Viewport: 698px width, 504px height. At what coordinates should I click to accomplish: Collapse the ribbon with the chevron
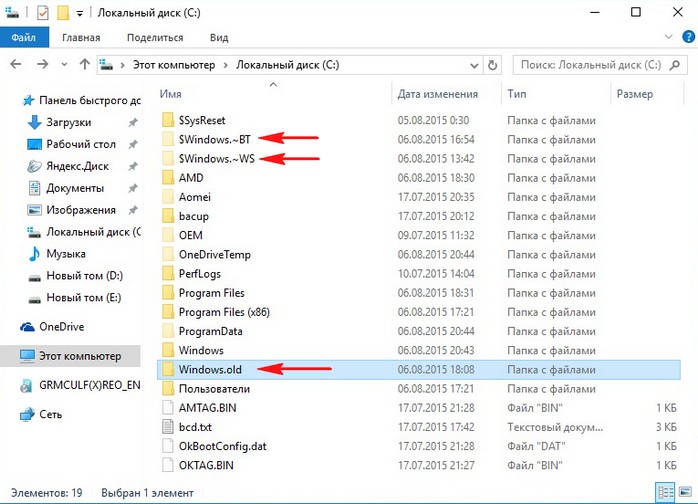pyautogui.click(x=668, y=37)
